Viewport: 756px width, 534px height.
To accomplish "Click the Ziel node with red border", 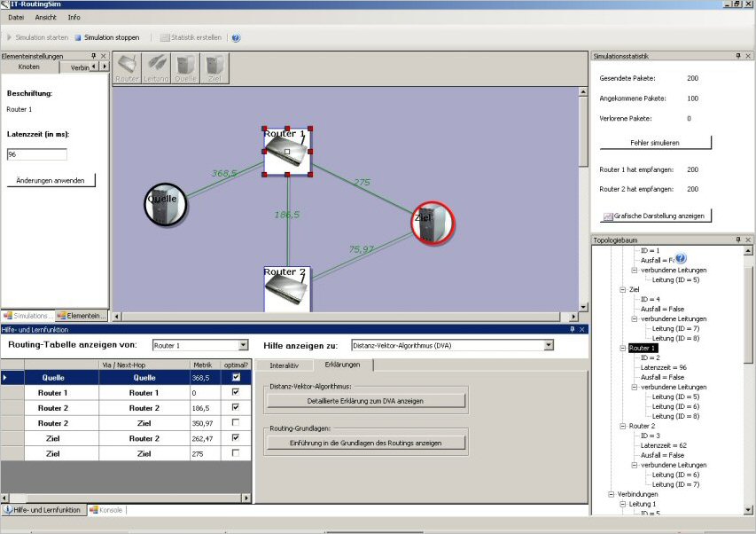I will point(433,222).
